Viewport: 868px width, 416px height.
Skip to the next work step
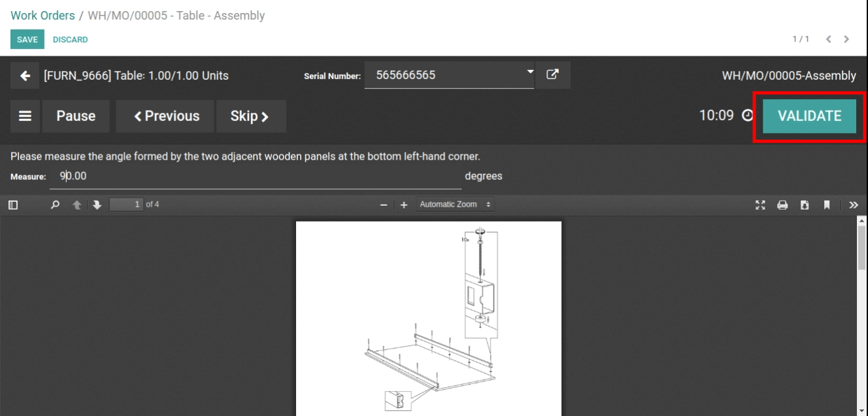(251, 116)
